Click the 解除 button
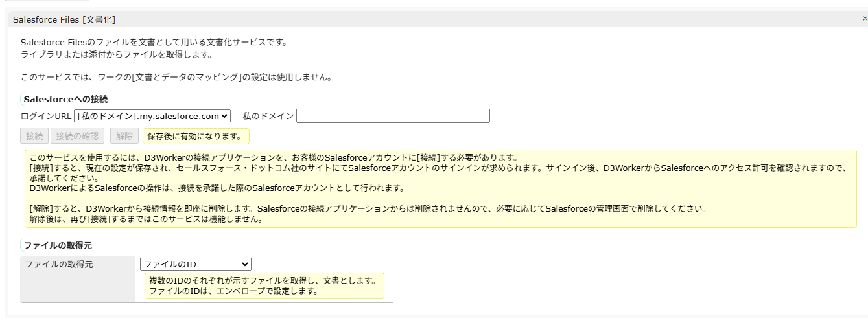 124,136
